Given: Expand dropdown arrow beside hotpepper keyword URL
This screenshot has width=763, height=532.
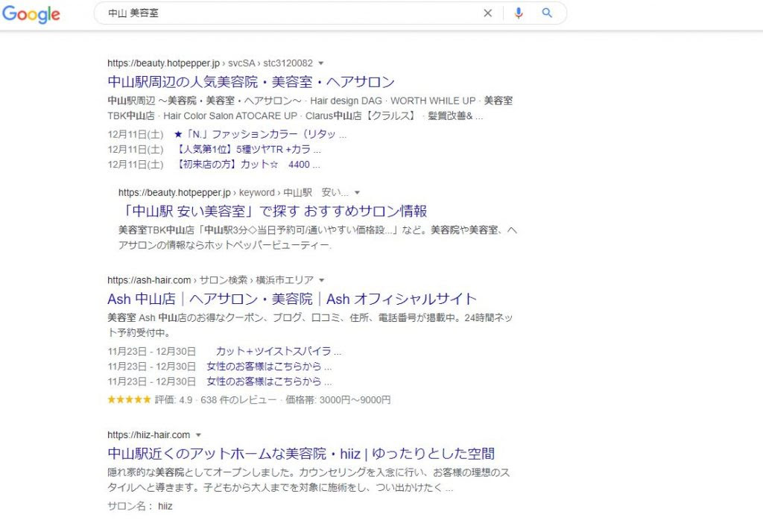Looking at the screenshot, I should pyautogui.click(x=357, y=193).
